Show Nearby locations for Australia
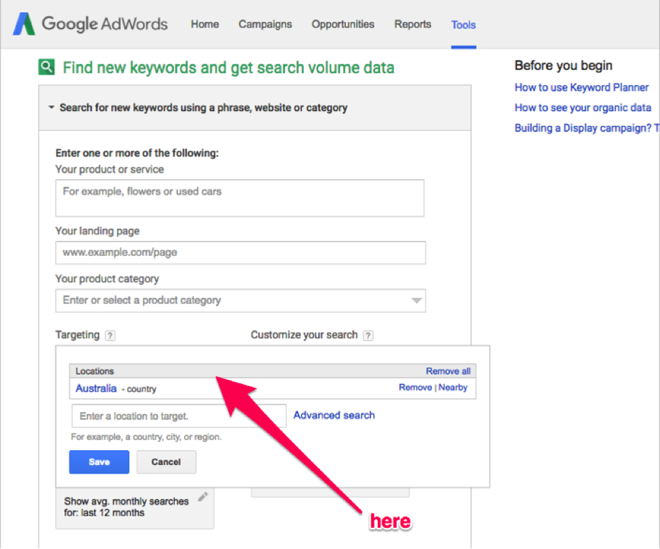660x549 pixels. coord(453,387)
